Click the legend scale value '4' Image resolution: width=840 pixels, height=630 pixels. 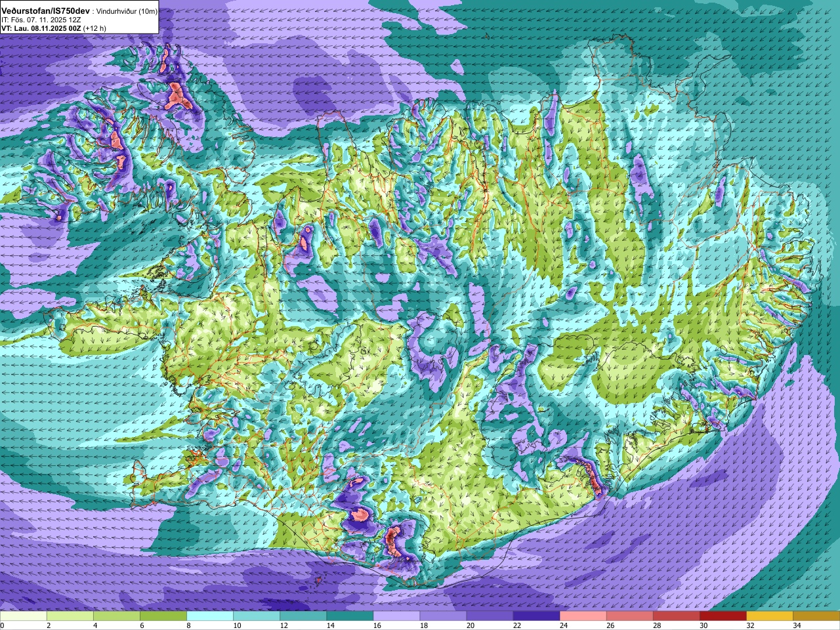click(95, 626)
